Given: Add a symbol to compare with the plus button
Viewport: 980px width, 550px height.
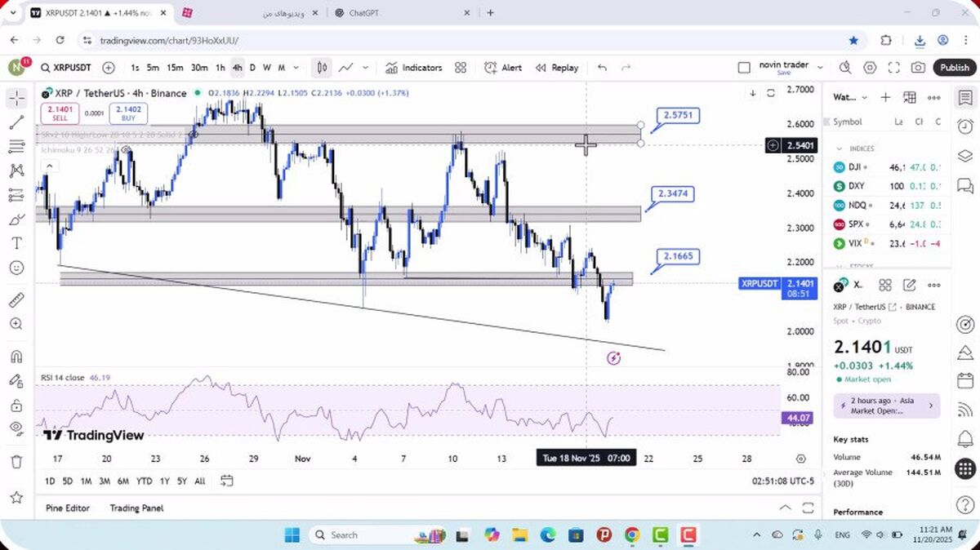Looking at the screenshot, I should [x=109, y=68].
